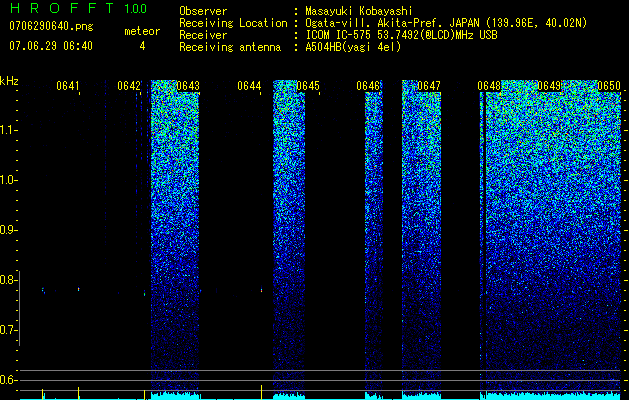
Task: Click the Observer field label
Action: point(203,11)
